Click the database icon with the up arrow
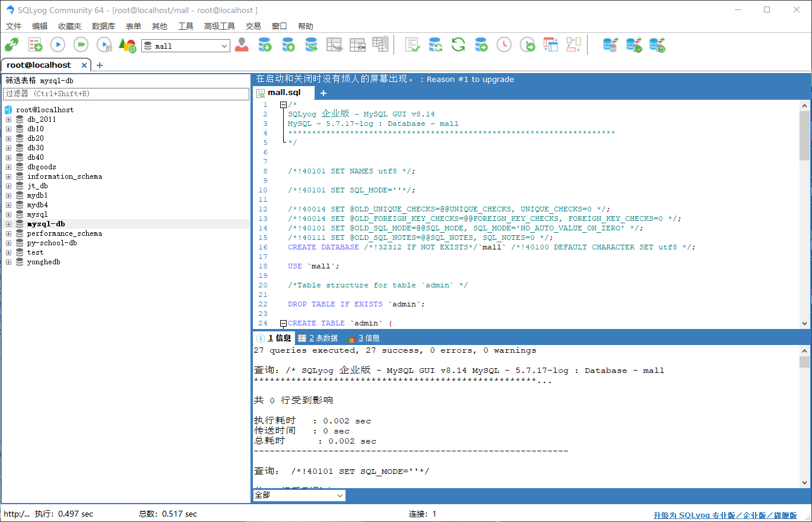 [x=288, y=45]
